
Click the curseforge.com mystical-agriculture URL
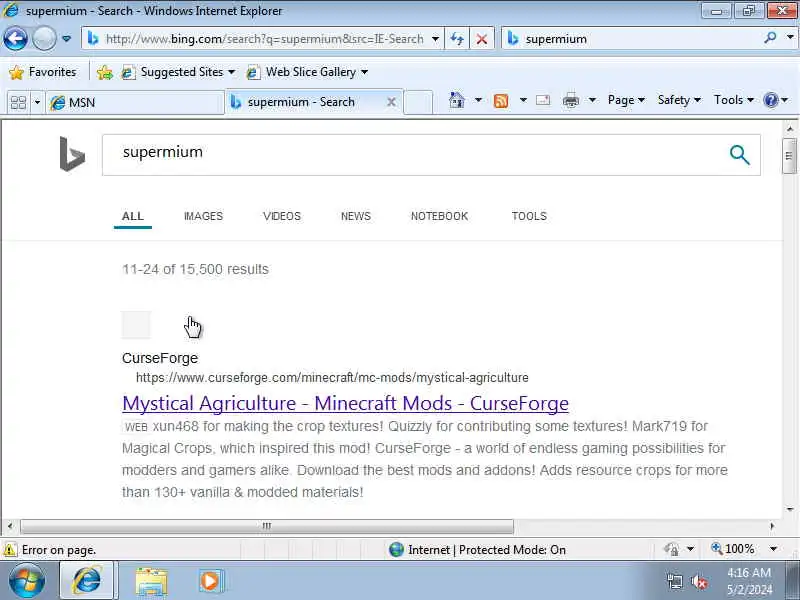click(332, 378)
